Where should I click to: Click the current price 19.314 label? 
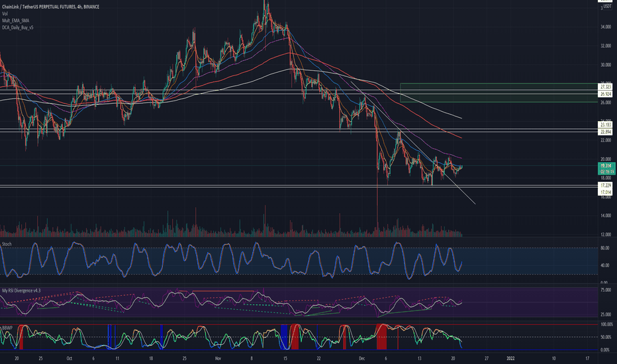pos(606,165)
